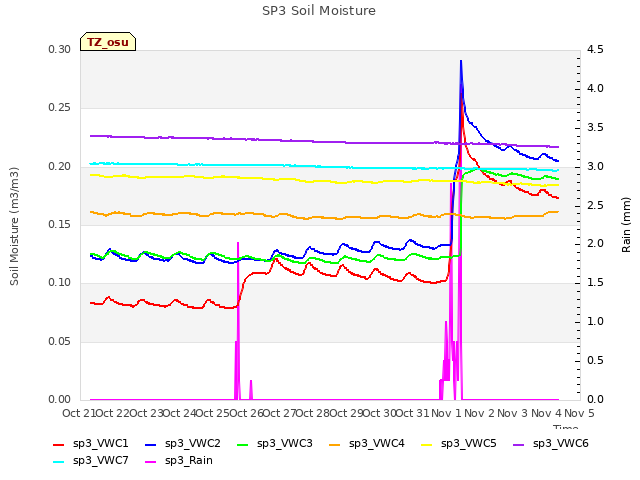Screen dimensions: 640x480
Task: Click the Nov 1 x-axis tick label
Action: [446, 413]
